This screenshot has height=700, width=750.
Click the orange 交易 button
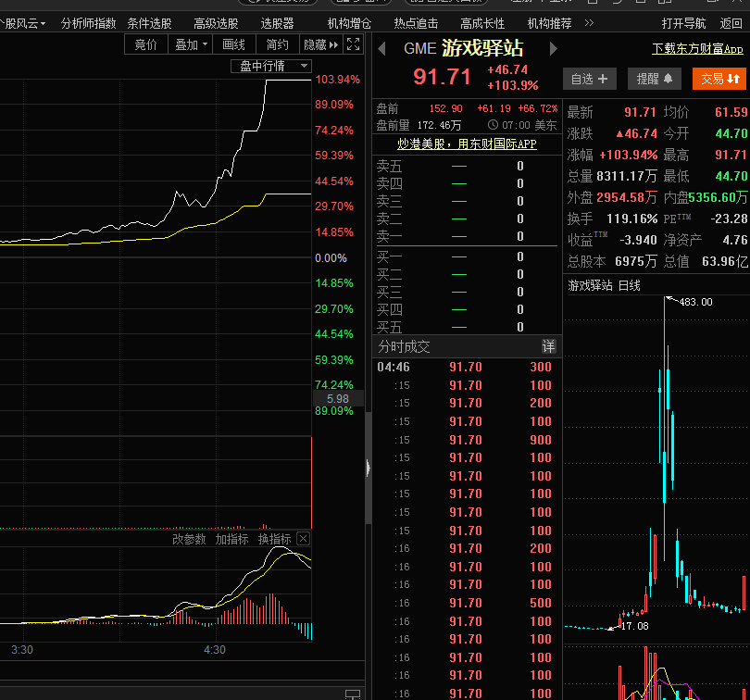coord(719,79)
